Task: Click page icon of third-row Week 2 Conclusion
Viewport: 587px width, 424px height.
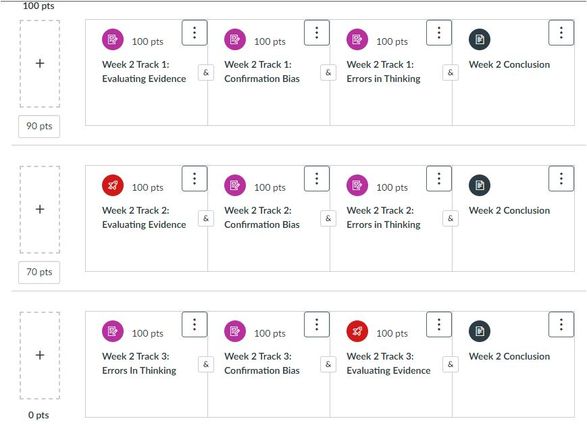Action: pyautogui.click(x=480, y=331)
